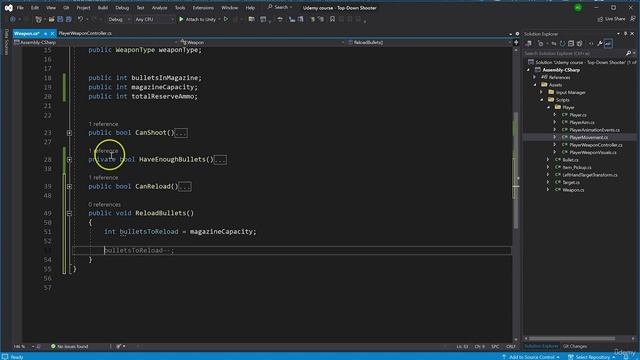Viewport: 640px width, 360px height.
Task: Select Bullet.cs in Solution Explorer
Action: [x=570, y=160]
